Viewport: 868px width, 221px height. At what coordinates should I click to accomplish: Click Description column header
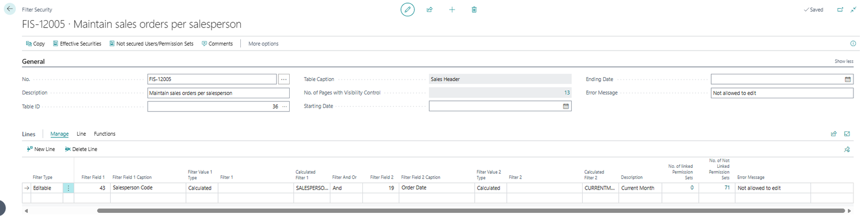(x=631, y=177)
